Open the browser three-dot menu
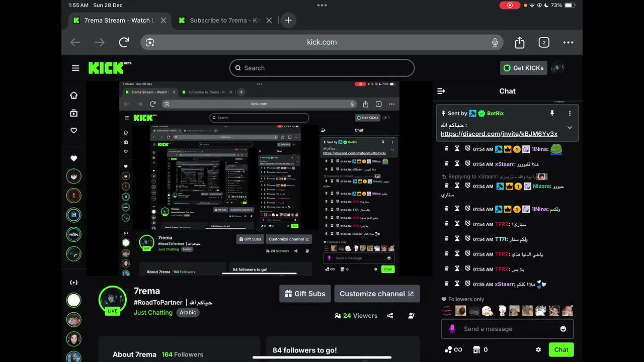 [x=568, y=42]
